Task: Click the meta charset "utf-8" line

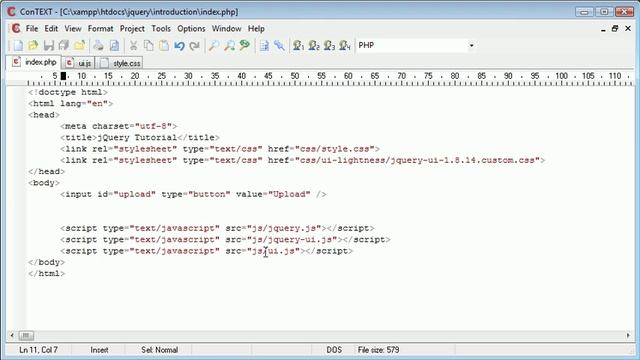Action: coord(119,126)
